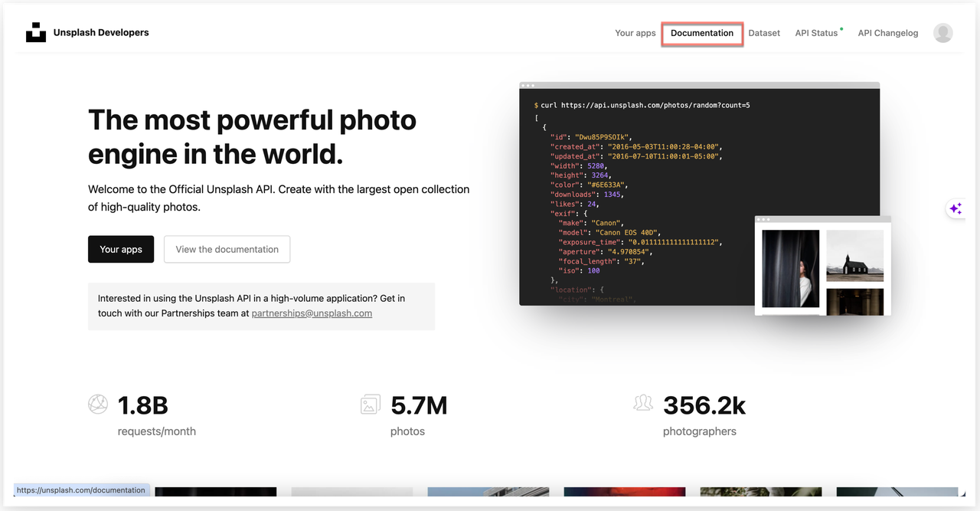Click the 5.7M statistic
Screen dimensions: 980x511
click(419, 405)
